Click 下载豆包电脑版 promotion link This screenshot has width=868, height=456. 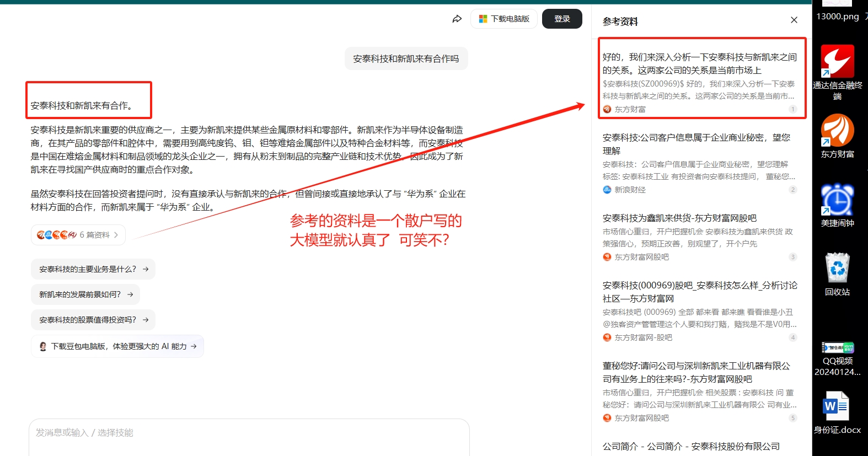tap(117, 346)
